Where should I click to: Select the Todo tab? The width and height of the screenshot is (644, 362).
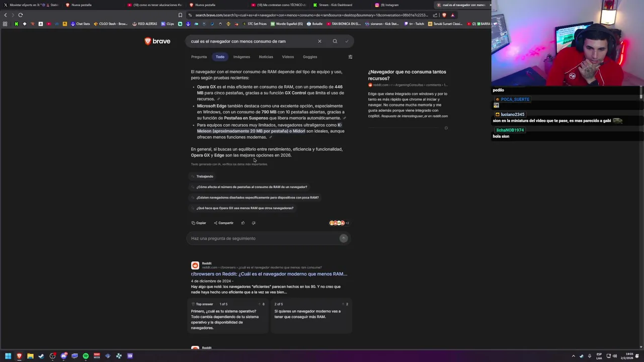pos(220,57)
